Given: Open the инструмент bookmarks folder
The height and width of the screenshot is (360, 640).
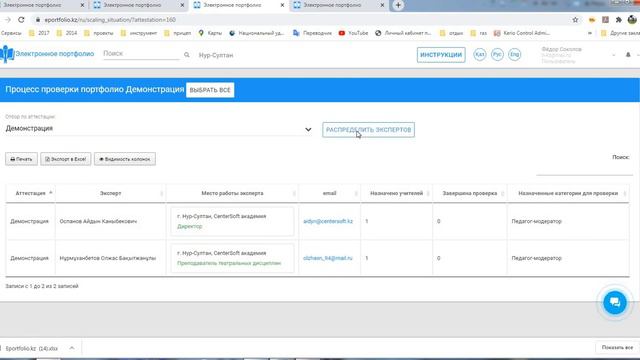Looking at the screenshot, I should coord(139,33).
